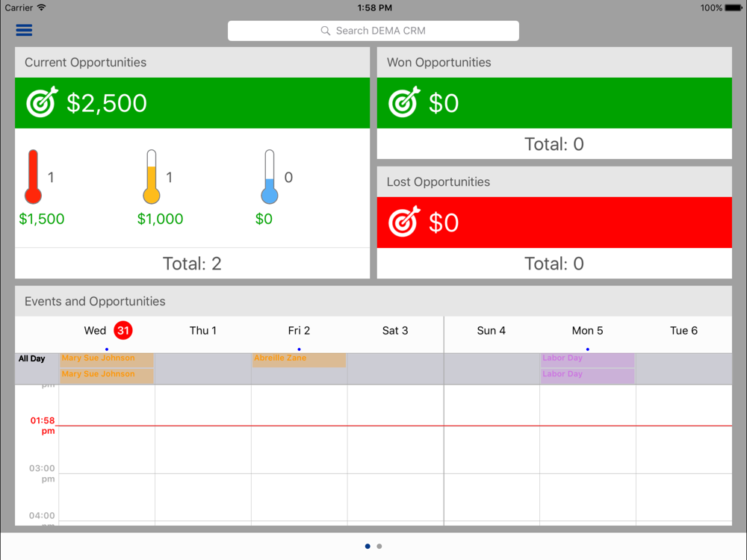The width and height of the screenshot is (747, 560).
Task: Select Fri 2 column header
Action: (x=299, y=331)
